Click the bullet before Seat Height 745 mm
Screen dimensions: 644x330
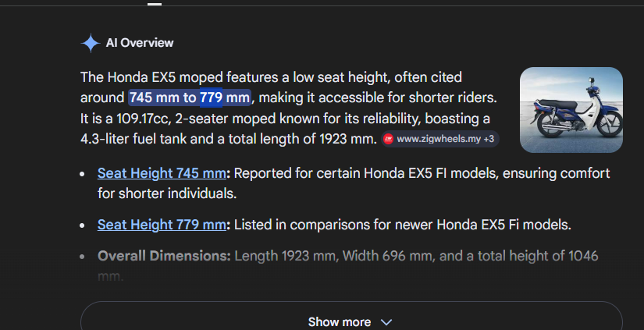coord(83,174)
